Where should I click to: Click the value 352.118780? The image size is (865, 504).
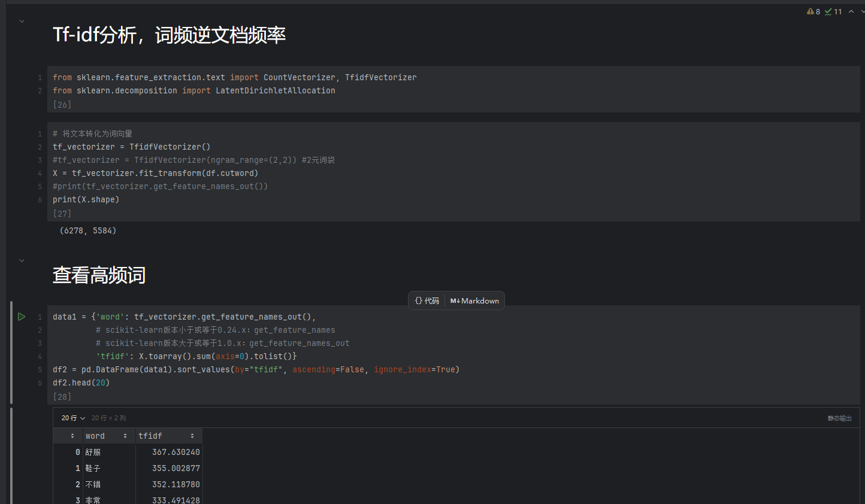[176, 484]
